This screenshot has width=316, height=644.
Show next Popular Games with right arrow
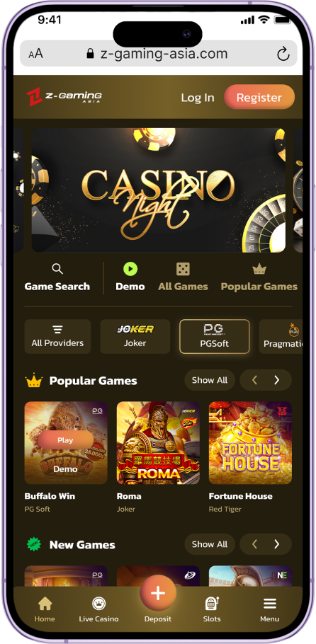click(276, 380)
